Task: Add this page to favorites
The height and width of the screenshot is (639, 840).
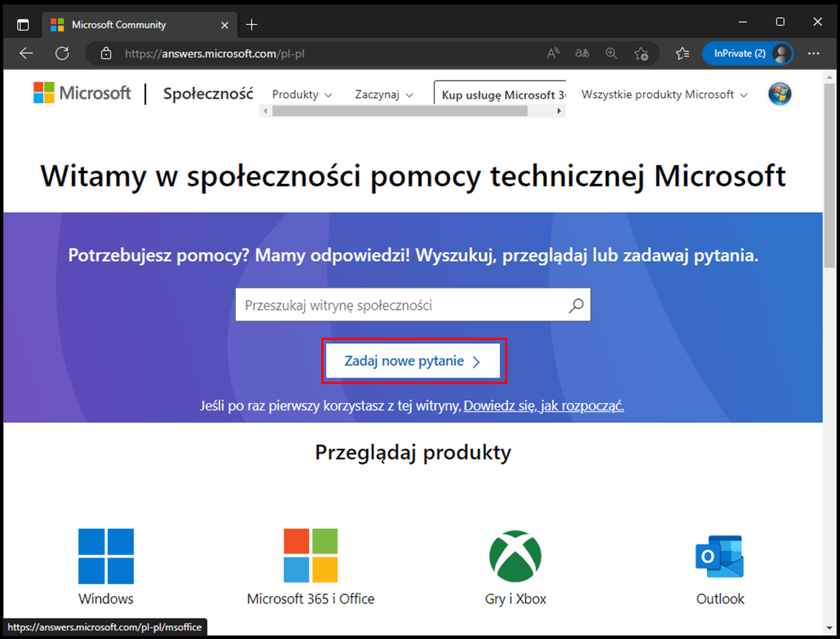Action: coord(641,53)
